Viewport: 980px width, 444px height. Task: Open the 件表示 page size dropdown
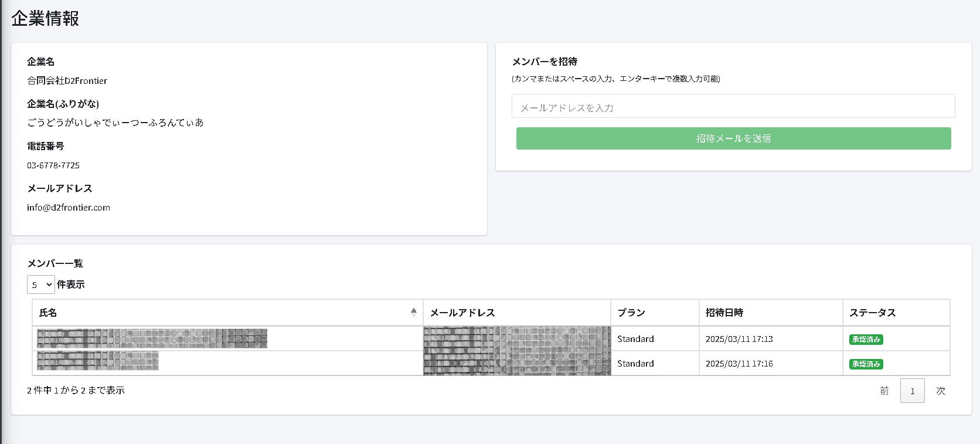click(x=41, y=284)
